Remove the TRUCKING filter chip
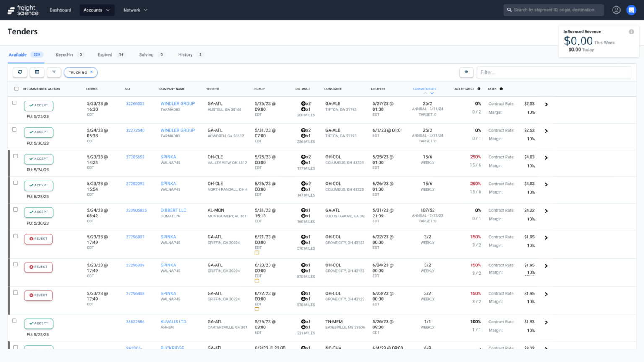The height and width of the screenshot is (362, 644). pos(92,72)
